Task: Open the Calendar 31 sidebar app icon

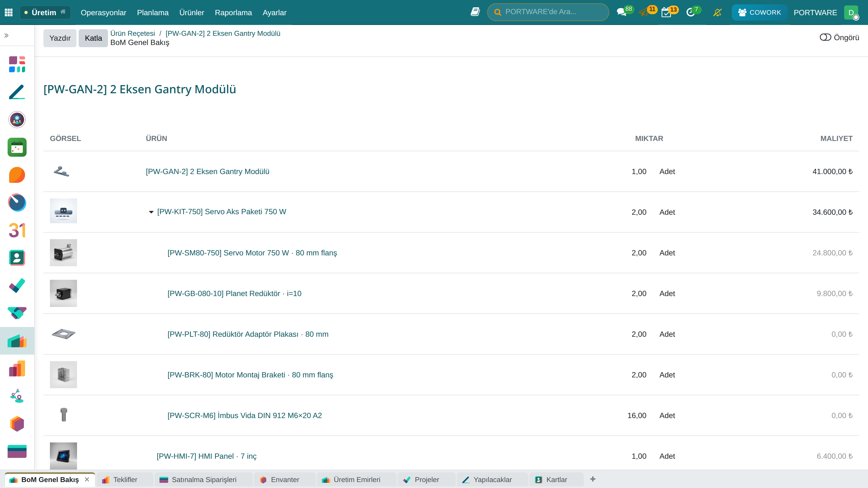Action: (x=17, y=230)
